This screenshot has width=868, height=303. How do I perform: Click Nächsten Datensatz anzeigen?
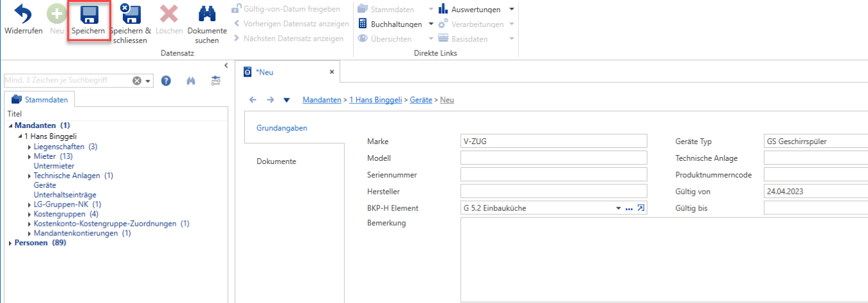coord(287,39)
